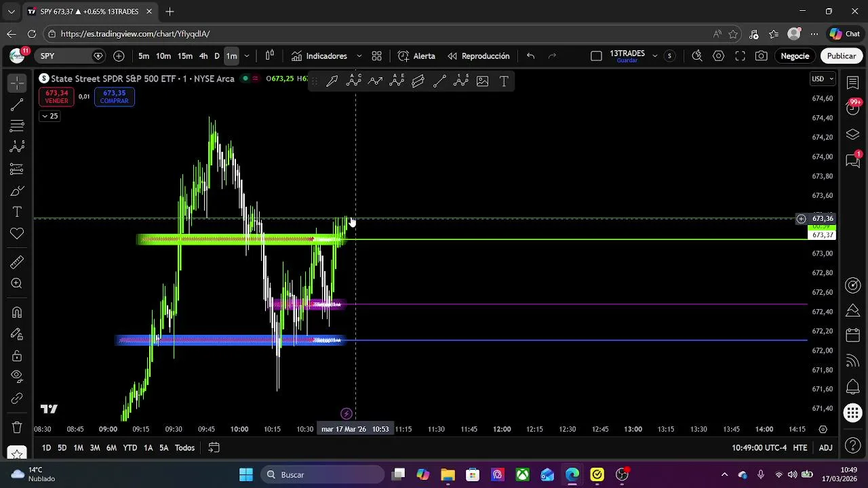Image resolution: width=868 pixels, height=488 pixels.
Task: Open the candlestick chart type selector
Action: [270, 56]
